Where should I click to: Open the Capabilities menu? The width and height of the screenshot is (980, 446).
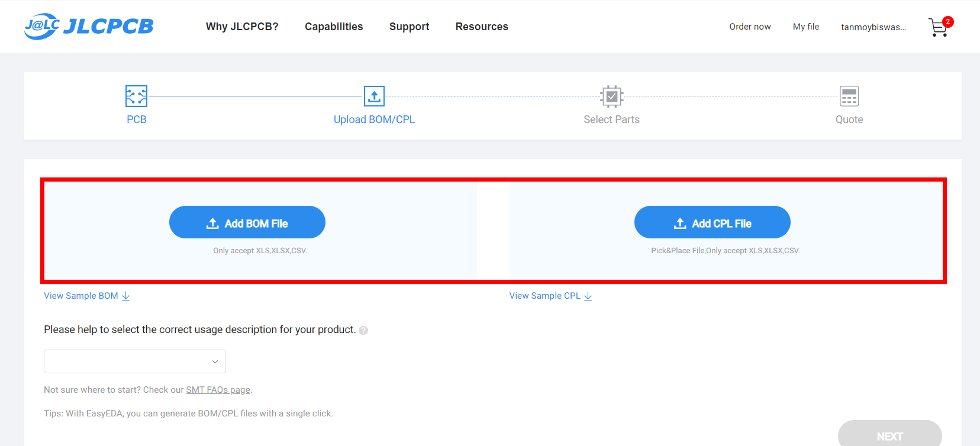pyautogui.click(x=334, y=27)
